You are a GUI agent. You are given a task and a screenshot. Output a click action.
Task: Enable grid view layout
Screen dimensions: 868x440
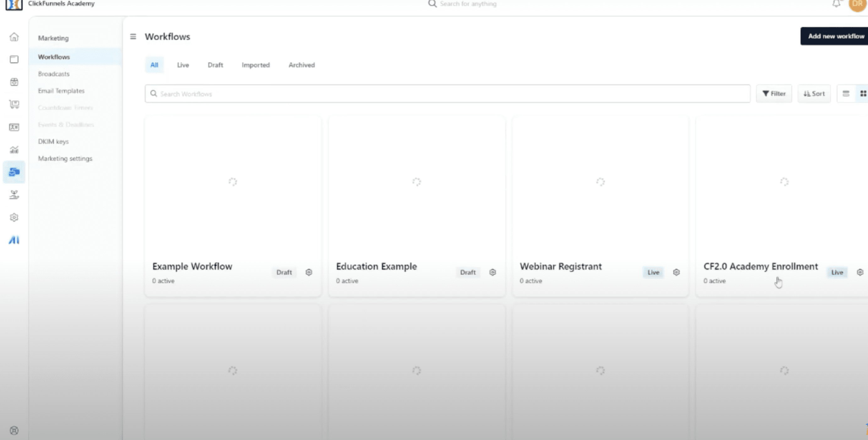point(863,93)
